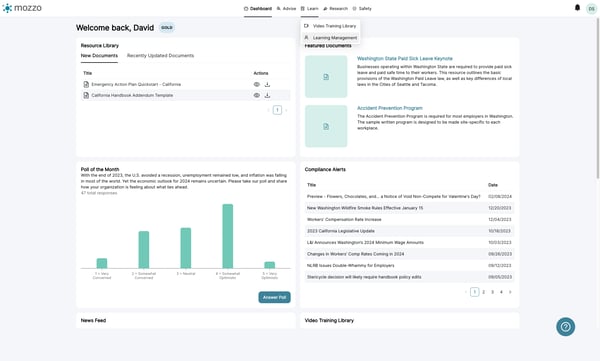Click the Somewhat Optimistic poll bar
The image size is (600, 361).
(x=228, y=236)
